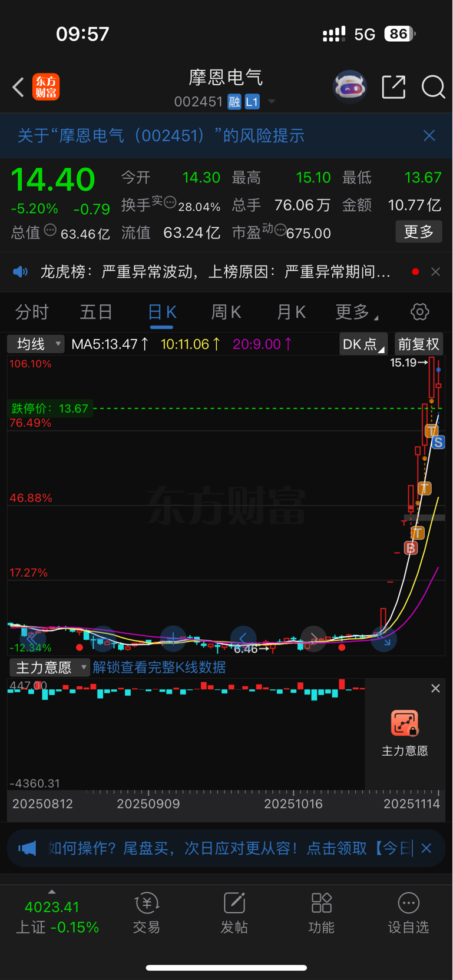
Task: Tap the 更多 quote details button
Action: tap(419, 231)
